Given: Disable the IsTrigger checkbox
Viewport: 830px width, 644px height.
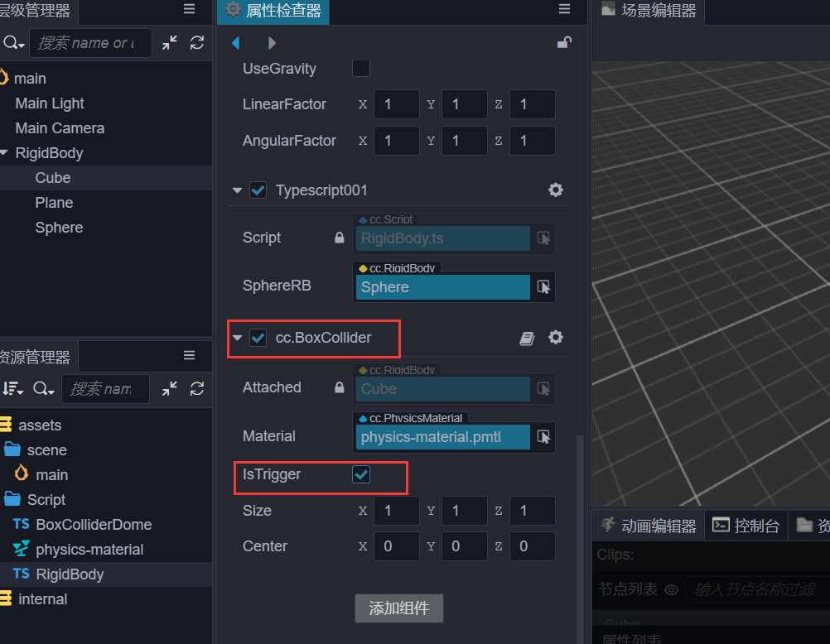Looking at the screenshot, I should click(x=361, y=474).
